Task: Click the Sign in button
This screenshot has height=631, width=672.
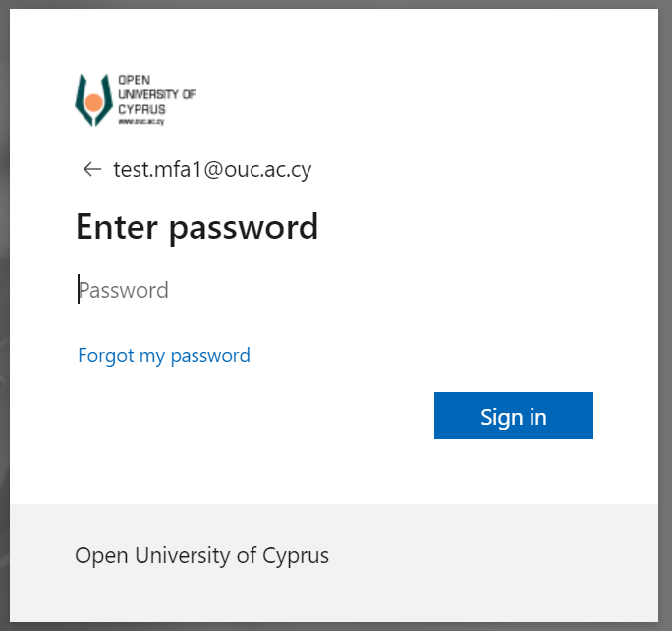Action: (x=514, y=416)
